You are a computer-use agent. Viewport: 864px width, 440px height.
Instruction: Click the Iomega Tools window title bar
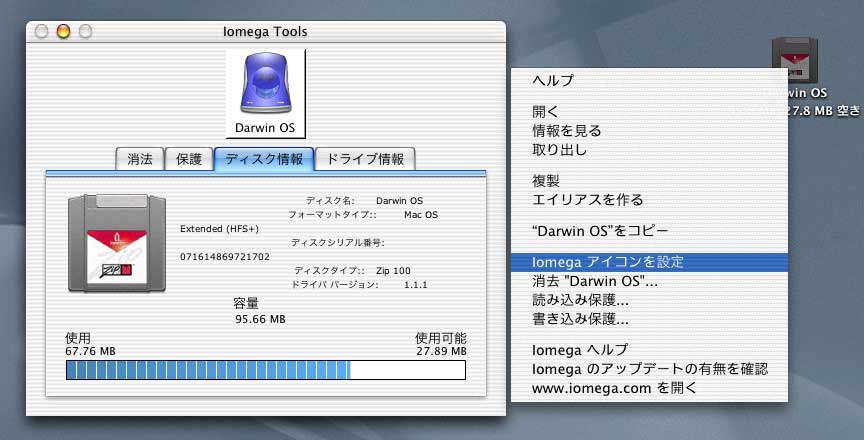point(266,32)
